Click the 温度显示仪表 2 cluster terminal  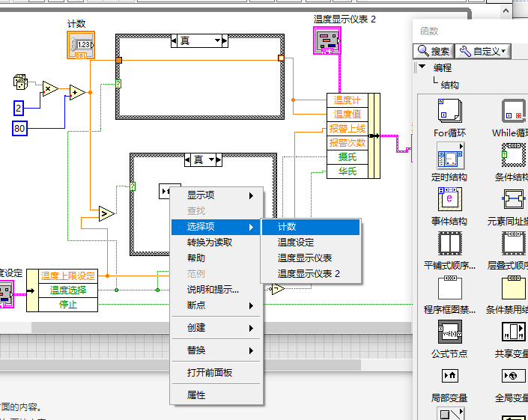pyautogui.click(x=327, y=40)
